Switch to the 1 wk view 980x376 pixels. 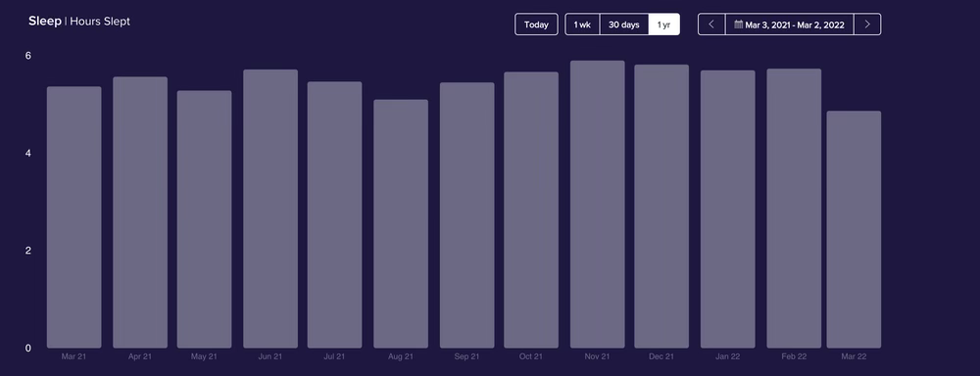(x=582, y=24)
